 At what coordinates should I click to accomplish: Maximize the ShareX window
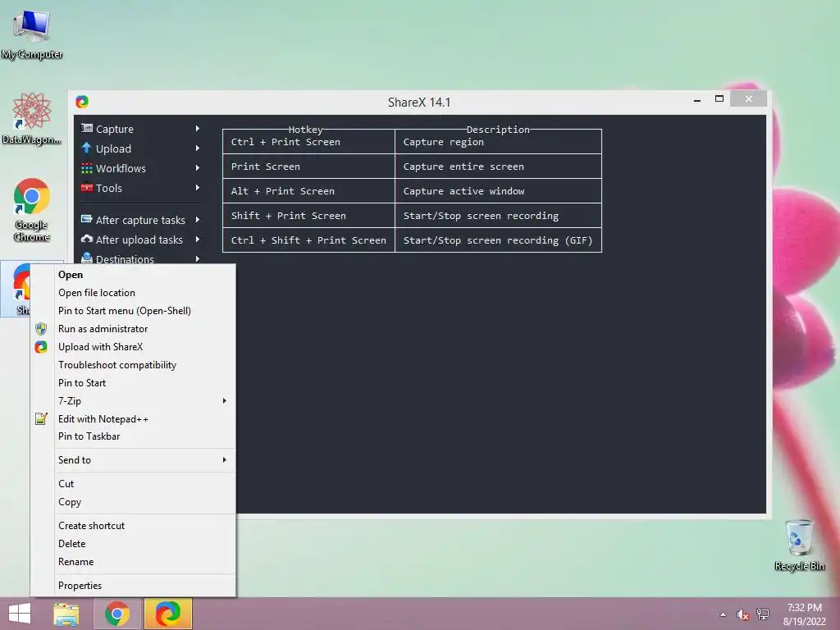pyautogui.click(x=719, y=99)
